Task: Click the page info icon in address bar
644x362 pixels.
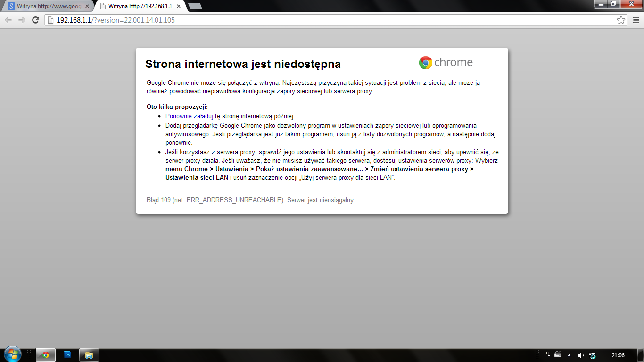Action: [x=50, y=20]
